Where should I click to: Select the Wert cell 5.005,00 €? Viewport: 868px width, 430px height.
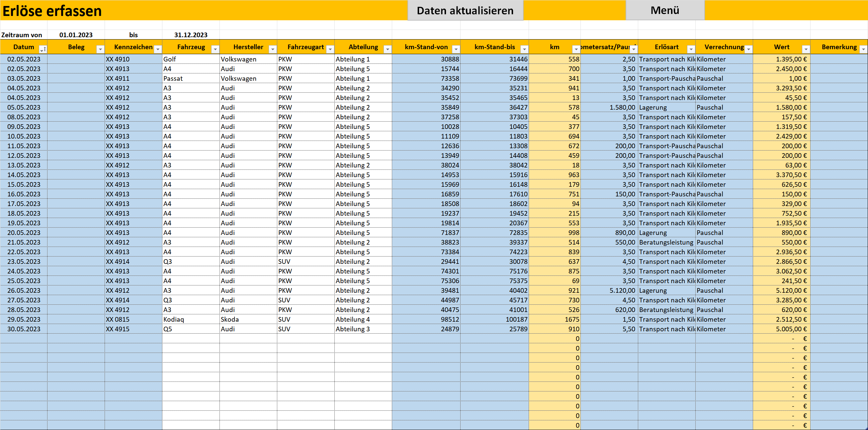(781, 329)
